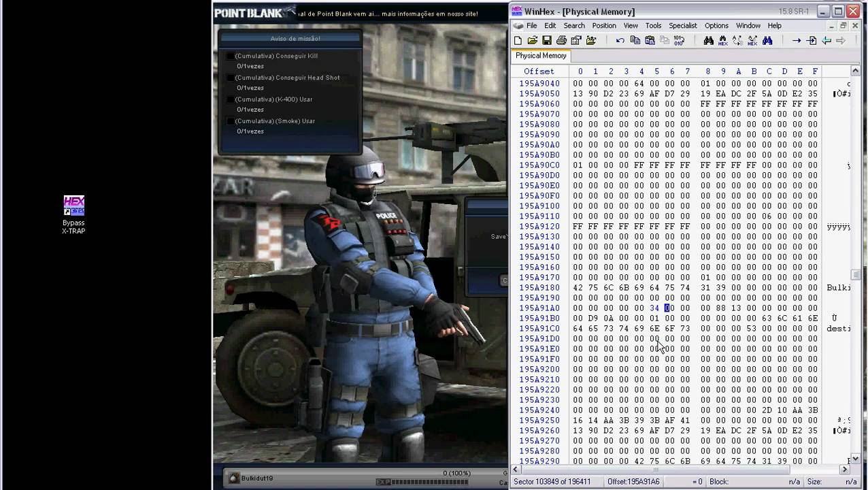868x490 pixels.
Task: Click status bar 'Sector 103849 of 196411'
Action: pyautogui.click(x=552, y=482)
